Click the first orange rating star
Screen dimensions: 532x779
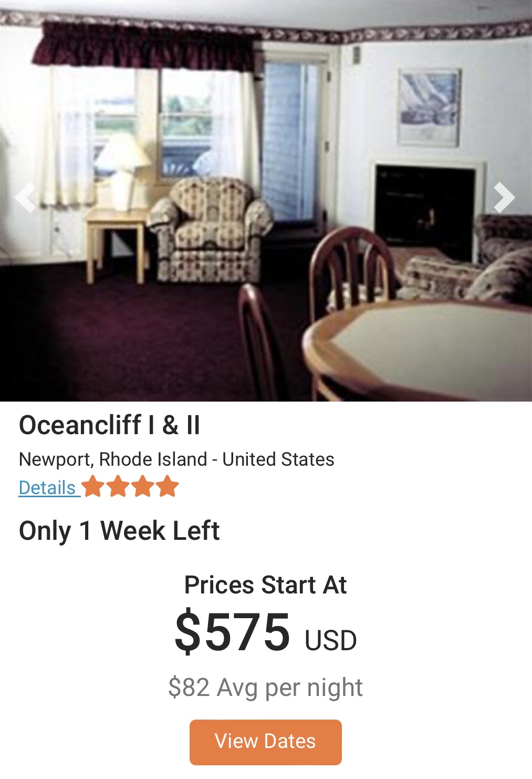coord(93,486)
